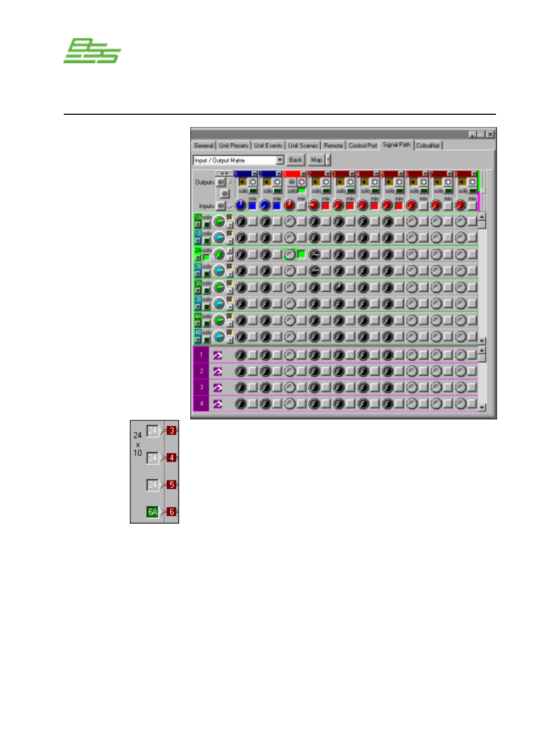Toggle the blue mix button of output column 2
Viewport: 534px width, 756px height.
tap(277, 206)
